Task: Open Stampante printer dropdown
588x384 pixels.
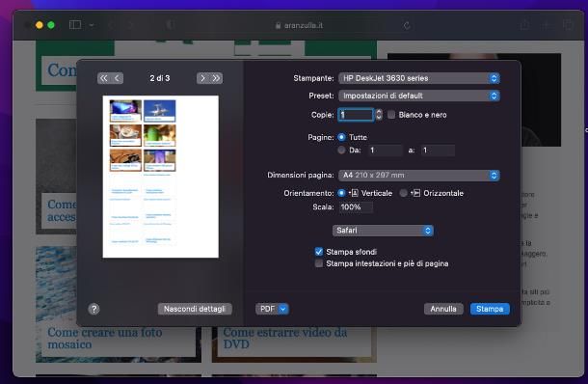Action: [x=419, y=78]
